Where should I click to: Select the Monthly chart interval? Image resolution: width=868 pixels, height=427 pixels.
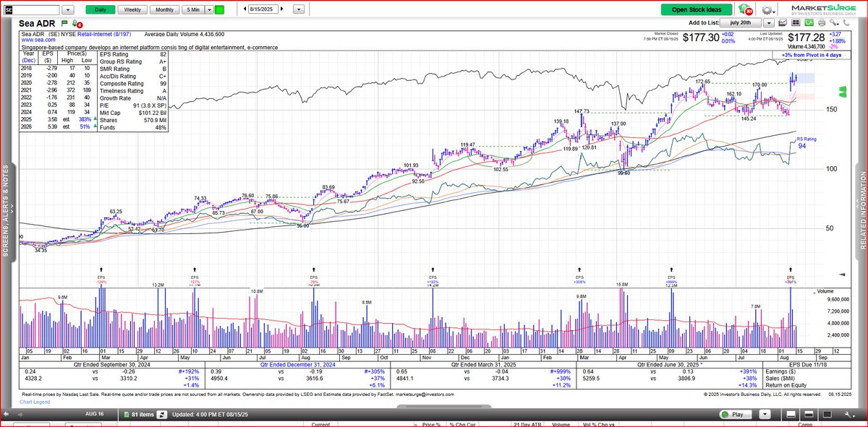(x=164, y=10)
